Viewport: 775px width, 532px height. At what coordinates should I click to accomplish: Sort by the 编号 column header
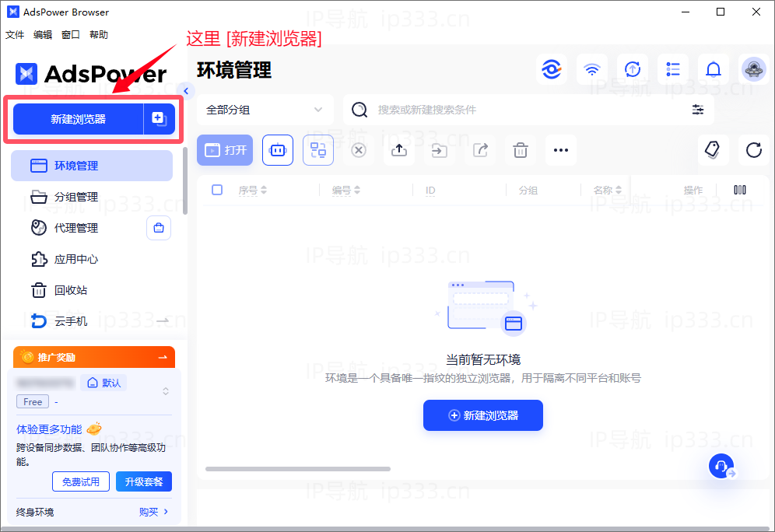[346, 191]
